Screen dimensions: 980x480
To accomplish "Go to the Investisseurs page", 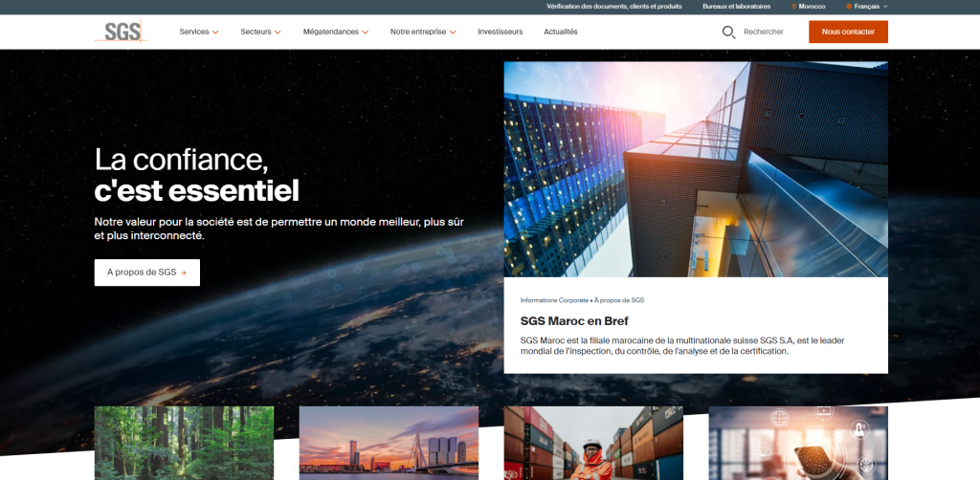I will coord(500,32).
